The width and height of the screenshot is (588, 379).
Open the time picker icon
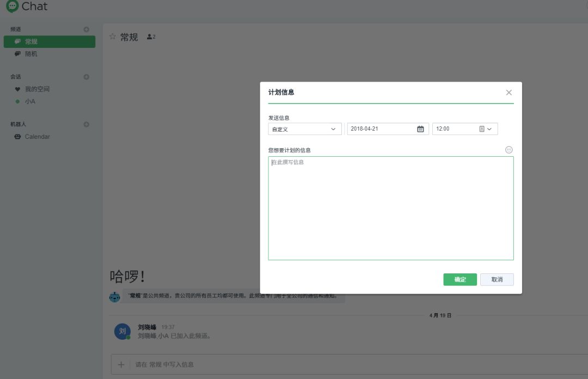[x=481, y=129]
